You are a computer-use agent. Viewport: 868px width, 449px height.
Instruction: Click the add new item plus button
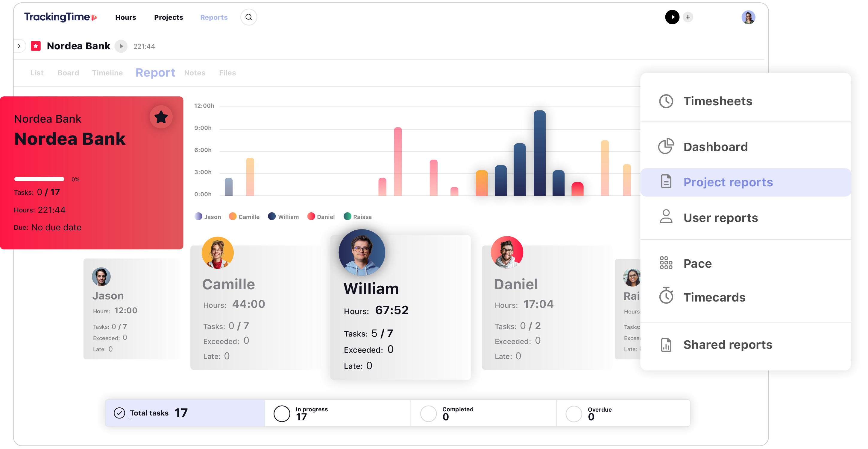click(x=688, y=17)
